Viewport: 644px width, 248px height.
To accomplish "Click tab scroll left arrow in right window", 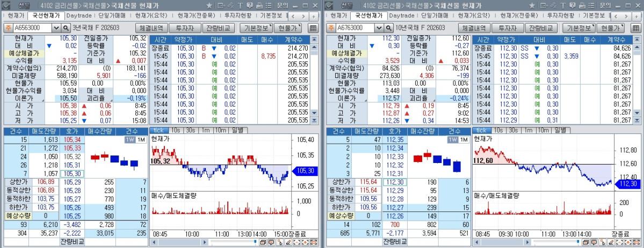I will [x=615, y=16].
